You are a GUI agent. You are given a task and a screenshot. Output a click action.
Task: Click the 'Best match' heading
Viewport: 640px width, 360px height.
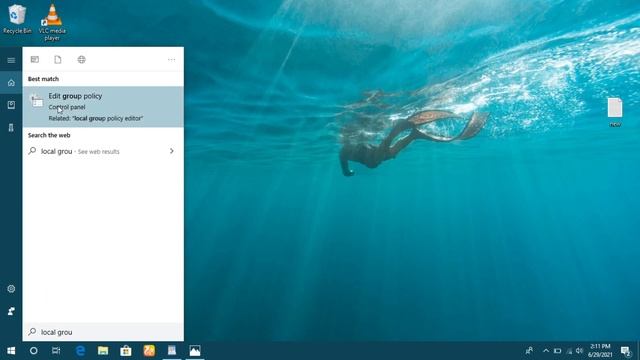(x=43, y=79)
